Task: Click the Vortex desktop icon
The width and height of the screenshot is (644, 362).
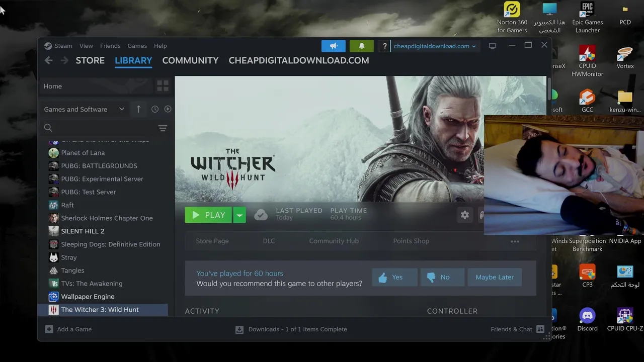Action: coord(625,58)
